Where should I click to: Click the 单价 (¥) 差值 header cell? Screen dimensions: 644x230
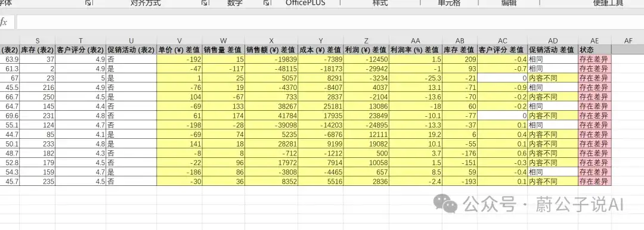[179, 49]
